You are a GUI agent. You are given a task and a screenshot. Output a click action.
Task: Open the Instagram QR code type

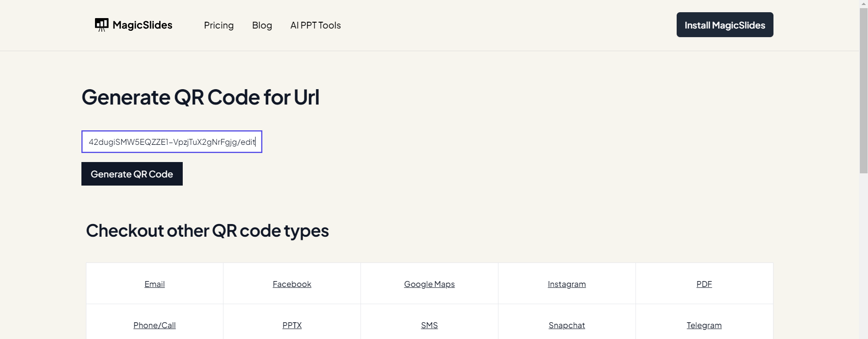pyautogui.click(x=566, y=284)
